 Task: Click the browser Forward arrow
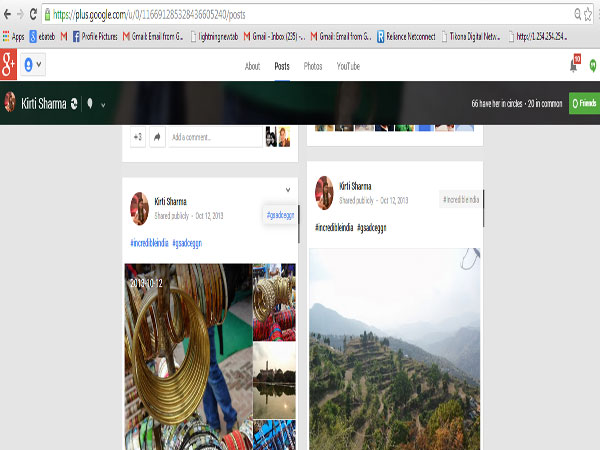(x=20, y=15)
